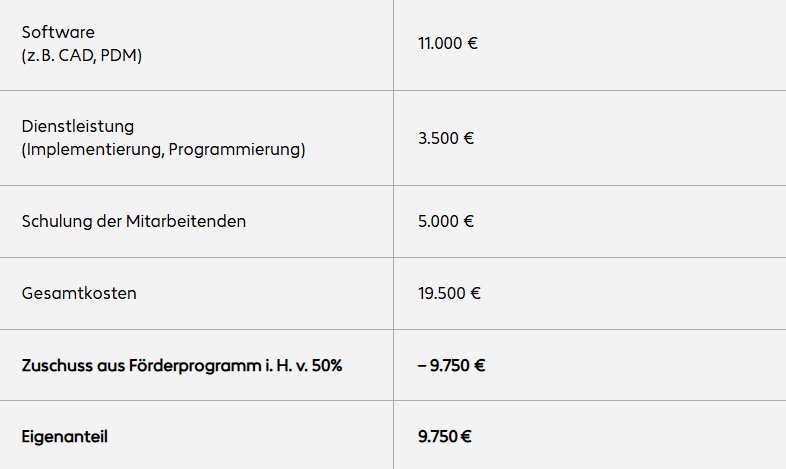
Task: Select the – 9.750 € subsidy amount
Action: [452, 366]
